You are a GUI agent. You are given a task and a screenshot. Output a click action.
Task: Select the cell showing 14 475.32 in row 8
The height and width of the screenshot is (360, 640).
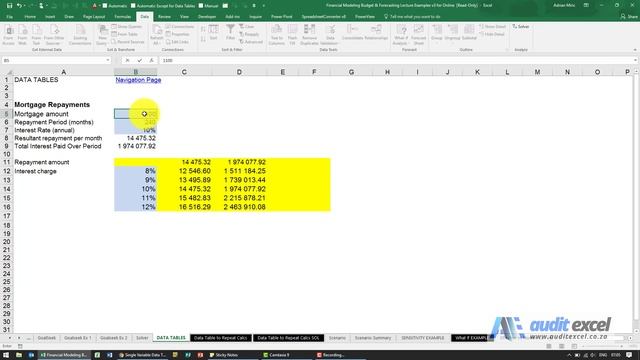(x=136, y=138)
